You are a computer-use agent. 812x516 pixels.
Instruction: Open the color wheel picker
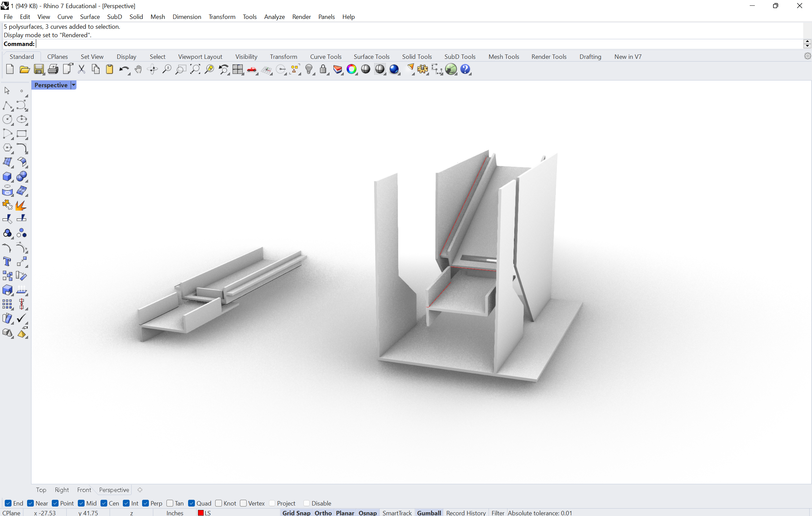[352, 69]
